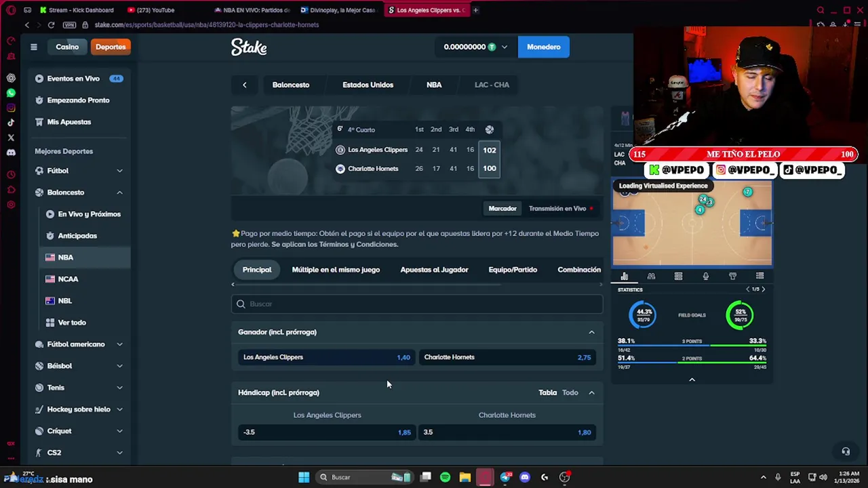
Task: Open Instagram in Opera sidebar
Action: 11,108
